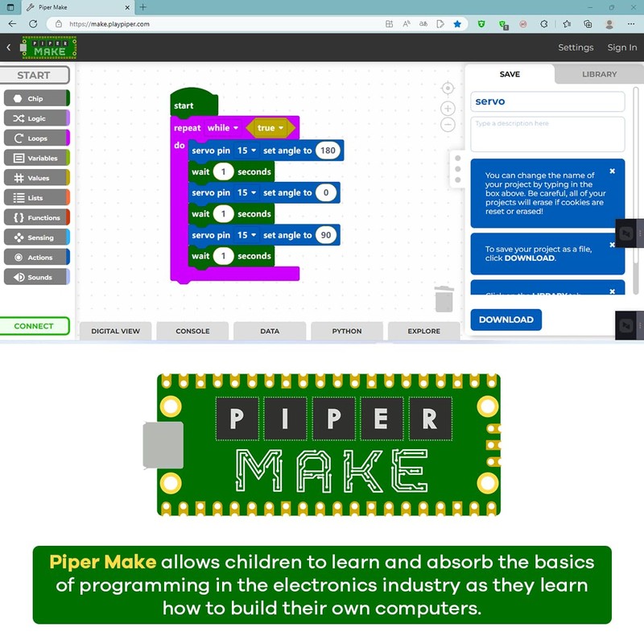644x644 pixels.
Task: Select the Sensing blocks category
Action: point(35,237)
